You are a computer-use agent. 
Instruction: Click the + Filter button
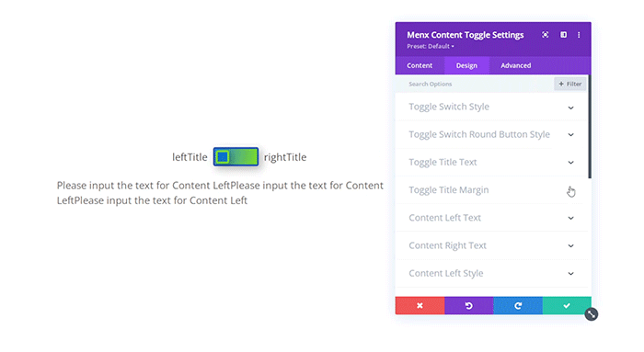coord(570,84)
